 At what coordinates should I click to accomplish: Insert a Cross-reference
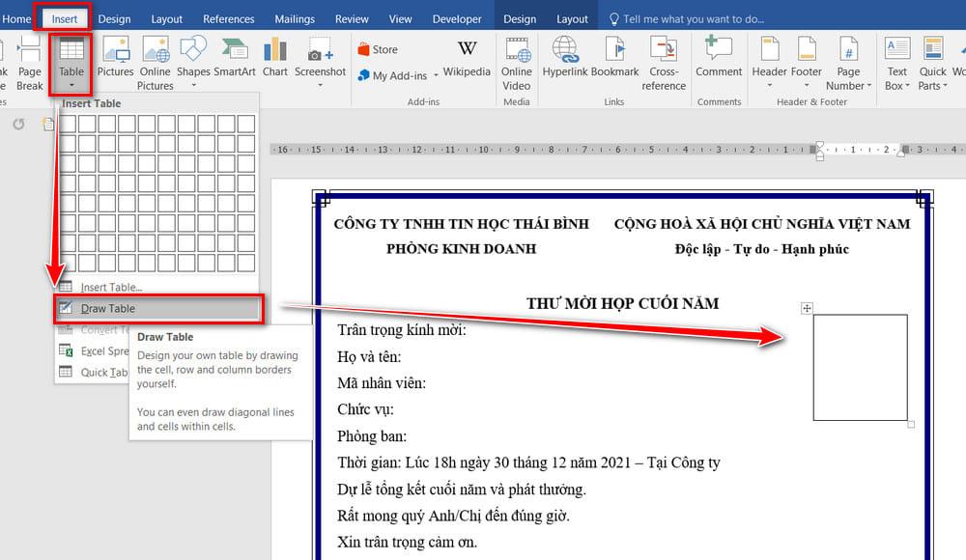coord(664,63)
